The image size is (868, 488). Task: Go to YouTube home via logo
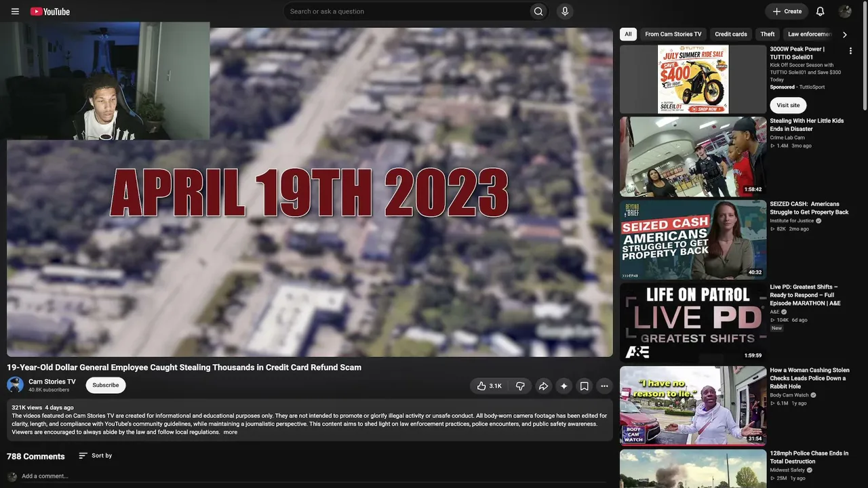[50, 12]
